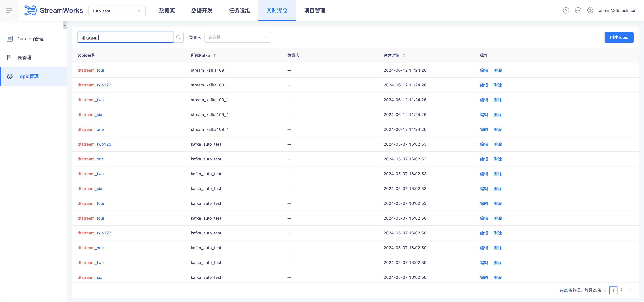Switch to the 数据源 tab
Viewport: 644px width, 302px height.
[167, 11]
